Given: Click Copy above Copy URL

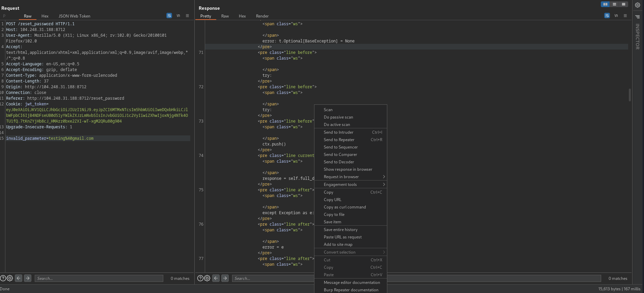Looking at the screenshot, I should 351,192.
